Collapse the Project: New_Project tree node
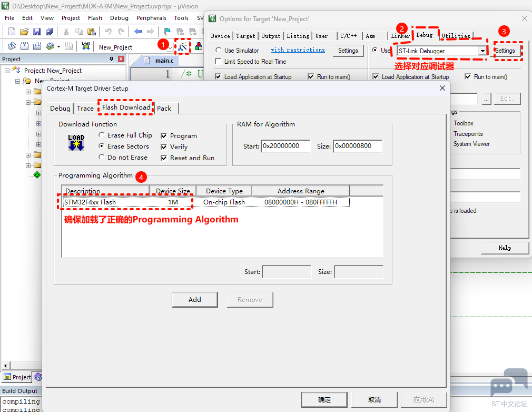This screenshot has height=412, width=532. [7, 71]
